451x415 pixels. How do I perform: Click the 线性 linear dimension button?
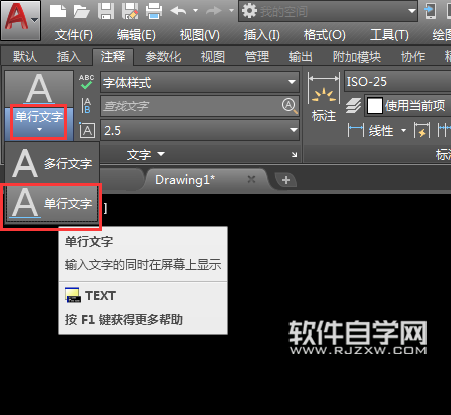click(370, 130)
